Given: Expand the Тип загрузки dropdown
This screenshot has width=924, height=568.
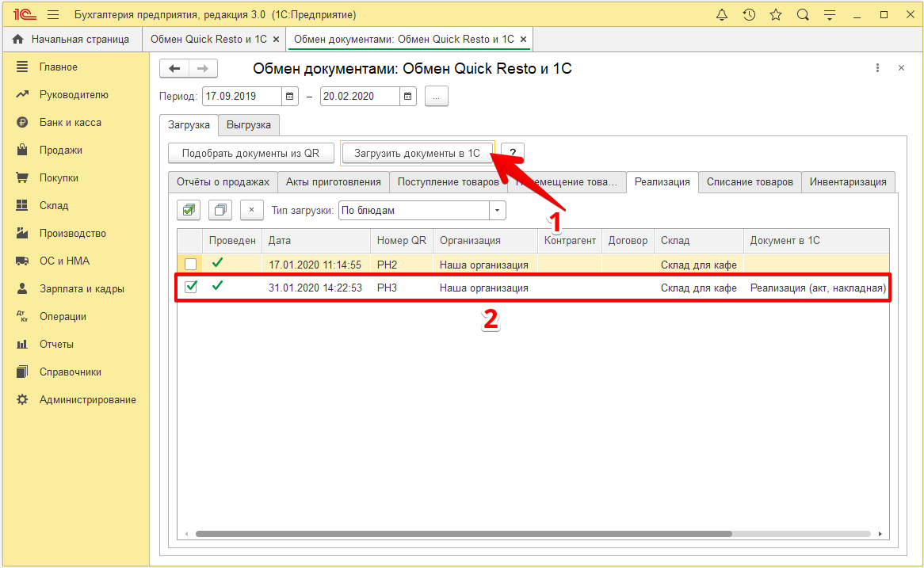Looking at the screenshot, I should point(498,211).
